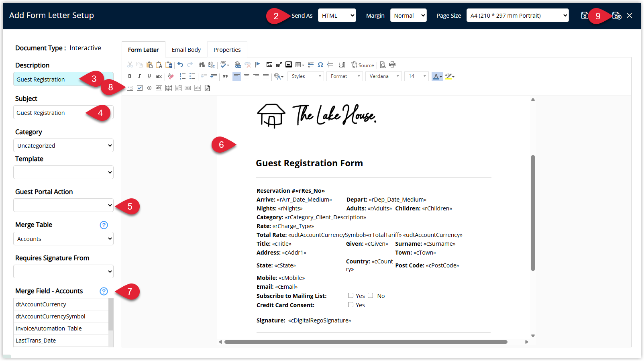Viewport: 644px width, 361px height.
Task: Insert a page break
Action: pyautogui.click(x=330, y=65)
